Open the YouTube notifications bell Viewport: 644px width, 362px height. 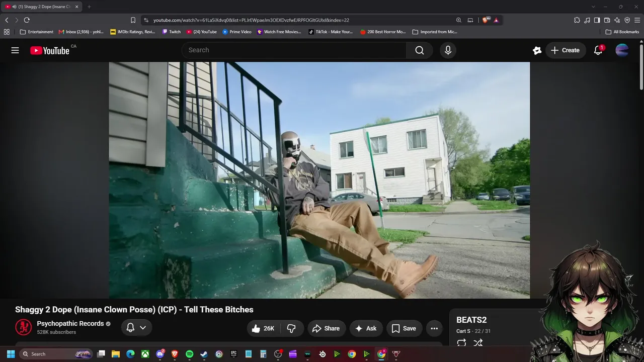[598, 50]
